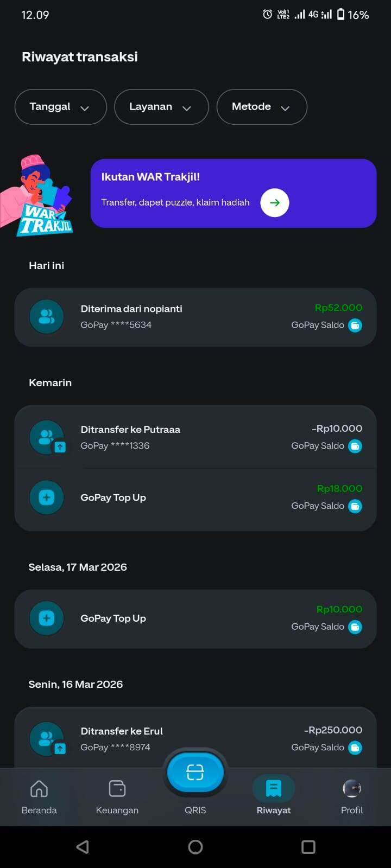
Task: Tap the WAR Trakjil mascot illustration
Action: pos(37,196)
